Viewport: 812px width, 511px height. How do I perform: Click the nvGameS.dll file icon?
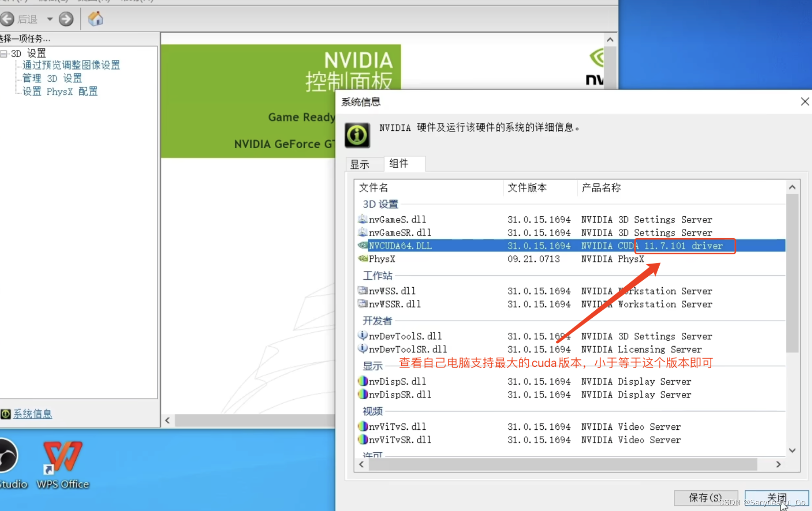363,219
